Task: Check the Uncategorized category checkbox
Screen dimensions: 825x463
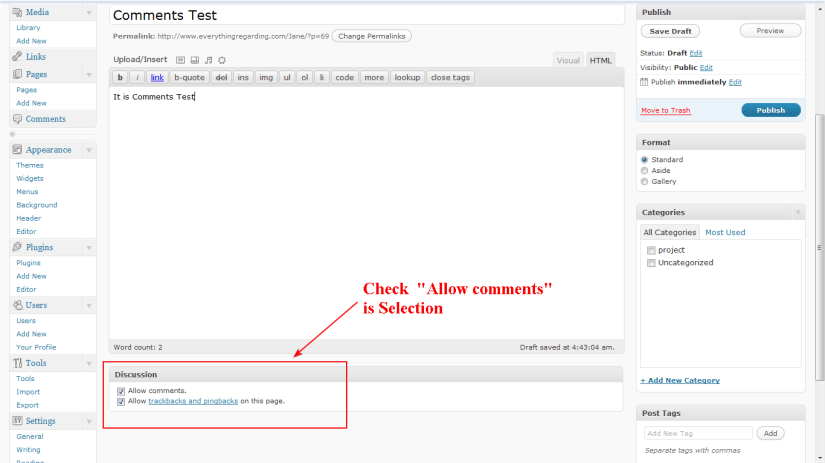Action: (651, 263)
